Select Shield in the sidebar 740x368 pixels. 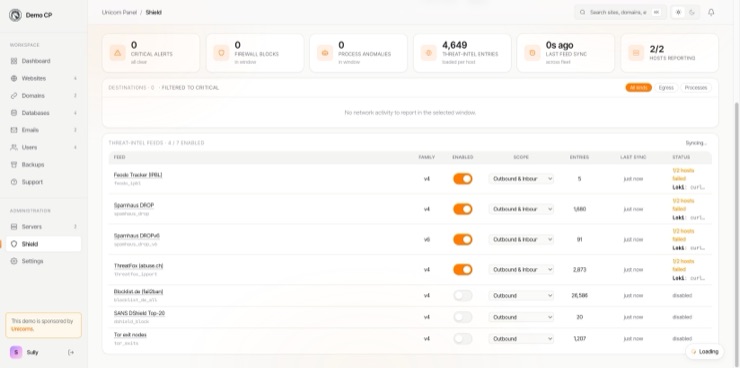pos(43,244)
